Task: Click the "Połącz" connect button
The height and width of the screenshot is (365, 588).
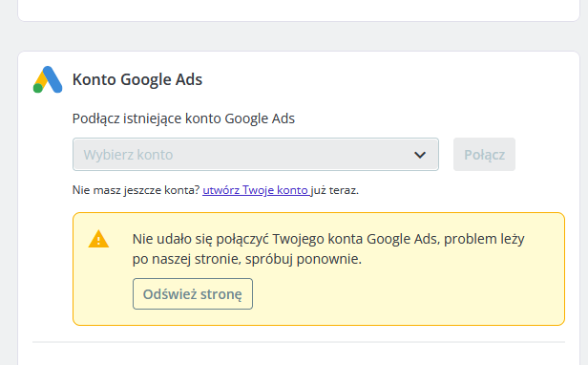Action: pyautogui.click(x=484, y=155)
